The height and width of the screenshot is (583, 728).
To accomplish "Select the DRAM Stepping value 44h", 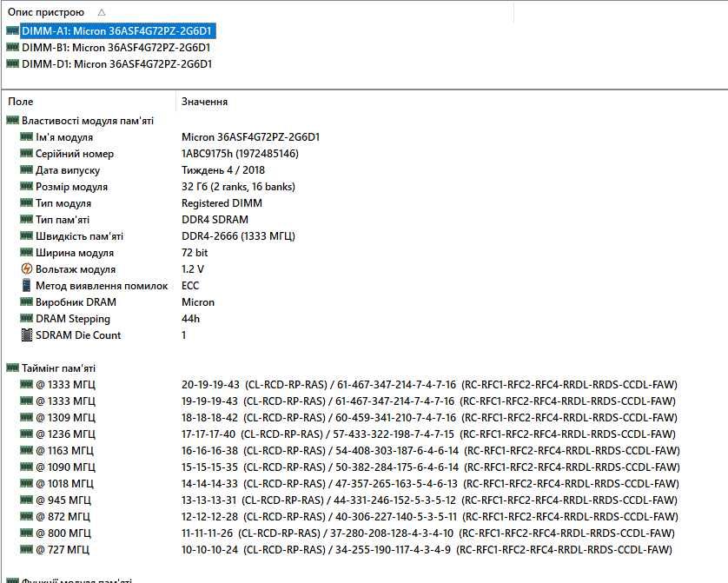I will [x=191, y=318].
